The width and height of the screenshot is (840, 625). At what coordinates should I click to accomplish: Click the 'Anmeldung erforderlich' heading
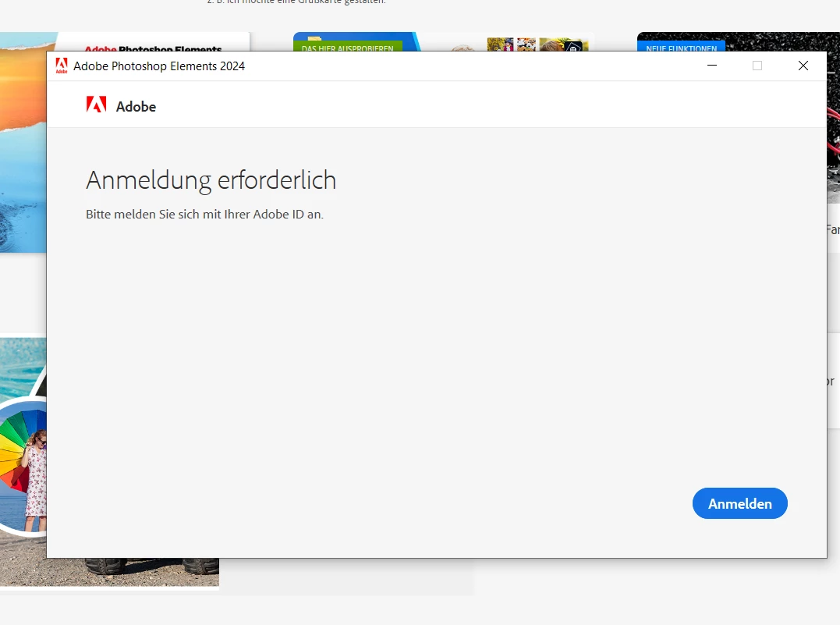tap(211, 180)
